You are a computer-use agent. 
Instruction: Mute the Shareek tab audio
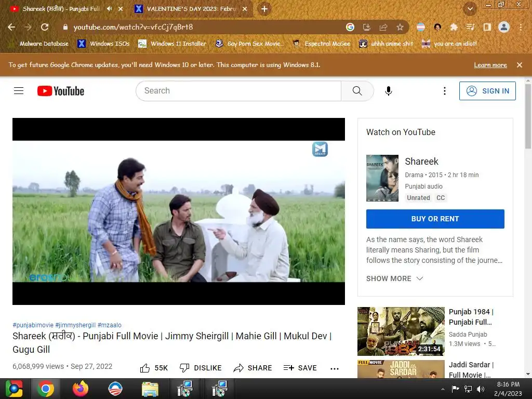pyautogui.click(x=109, y=9)
